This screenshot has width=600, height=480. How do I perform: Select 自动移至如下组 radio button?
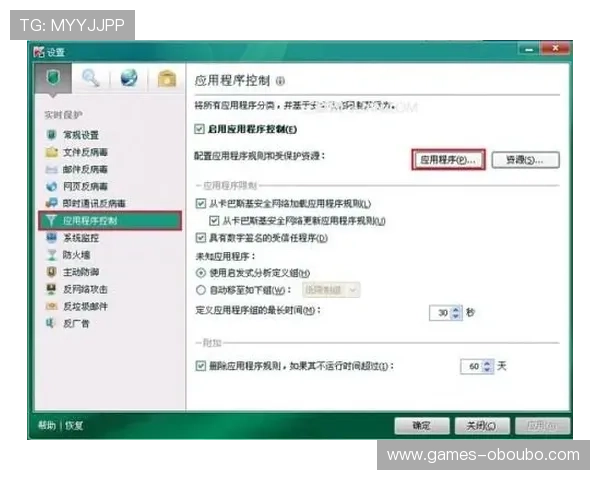(x=201, y=290)
